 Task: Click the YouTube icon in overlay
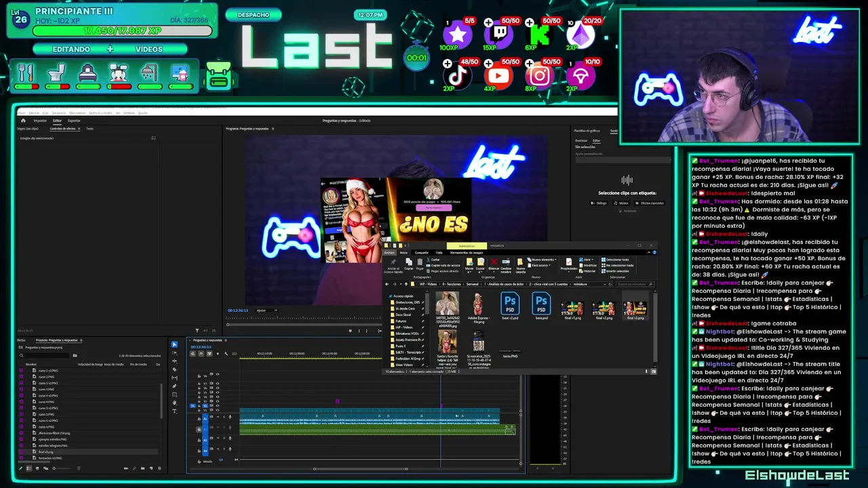coord(498,76)
